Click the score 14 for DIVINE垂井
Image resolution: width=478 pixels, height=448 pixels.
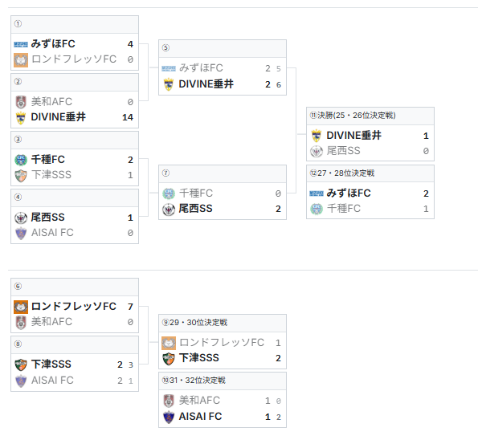[x=128, y=117]
